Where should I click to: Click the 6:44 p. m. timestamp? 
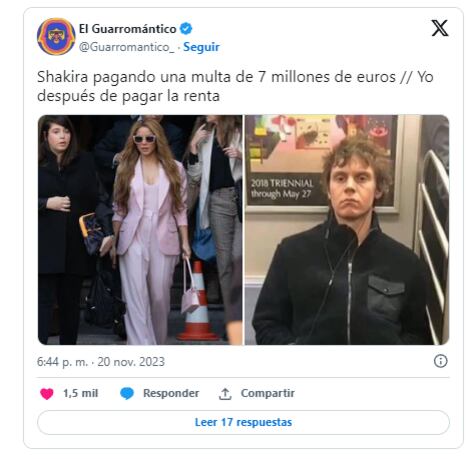[62, 362]
